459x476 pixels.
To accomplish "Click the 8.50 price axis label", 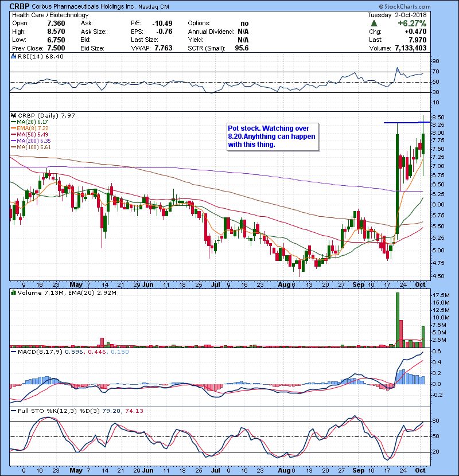I will point(438,117).
